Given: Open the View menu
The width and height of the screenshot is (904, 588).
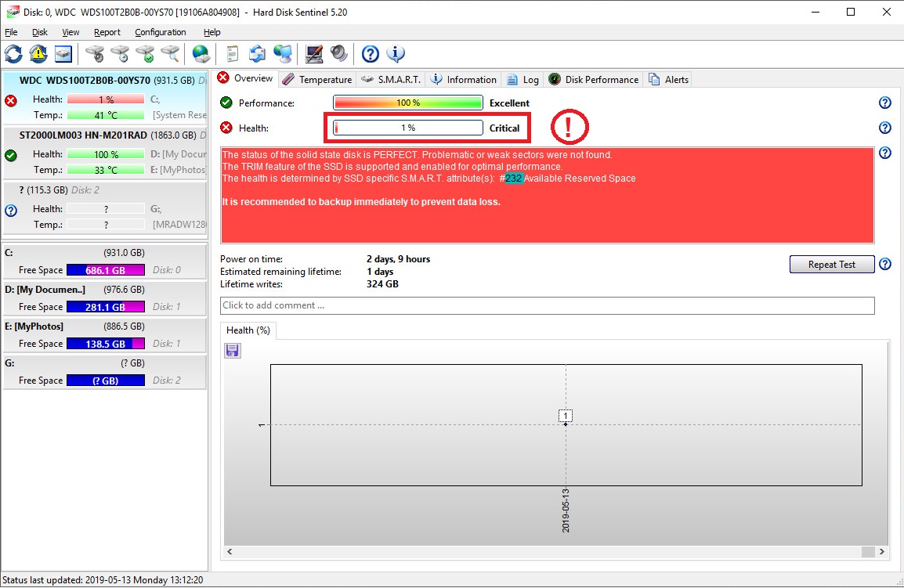Looking at the screenshot, I should tap(71, 32).
